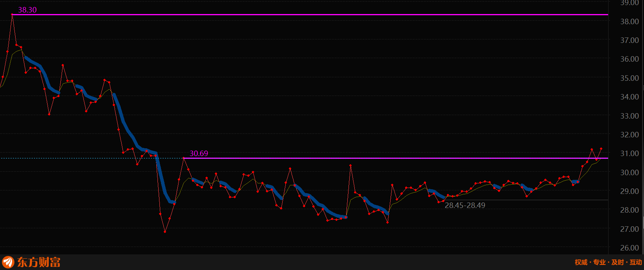
Task: Click the 32.00 price axis label
Action: [630, 135]
